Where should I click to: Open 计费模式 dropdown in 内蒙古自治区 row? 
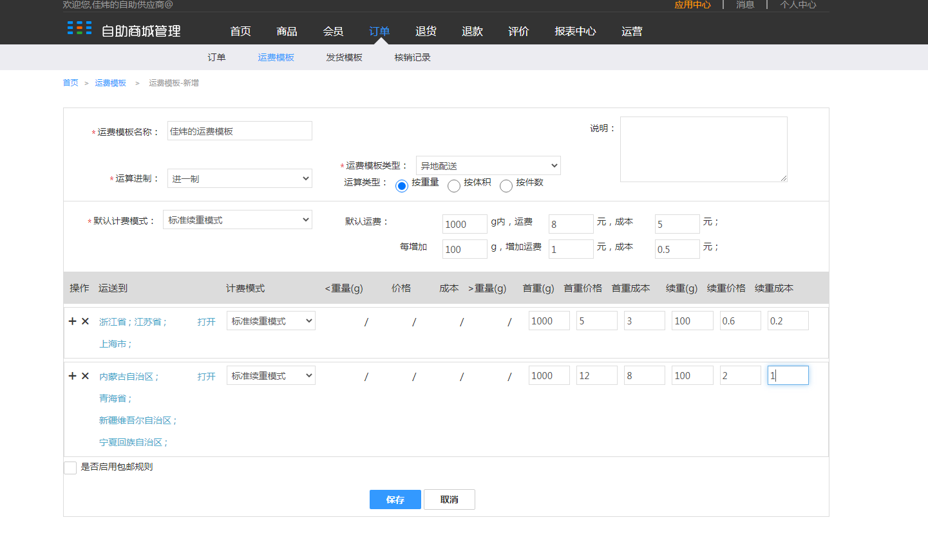click(271, 375)
